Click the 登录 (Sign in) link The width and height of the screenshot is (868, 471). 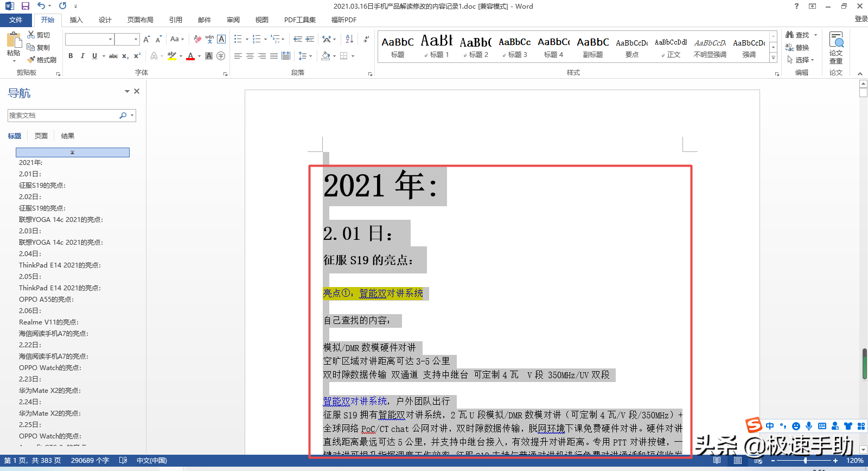[861, 18]
